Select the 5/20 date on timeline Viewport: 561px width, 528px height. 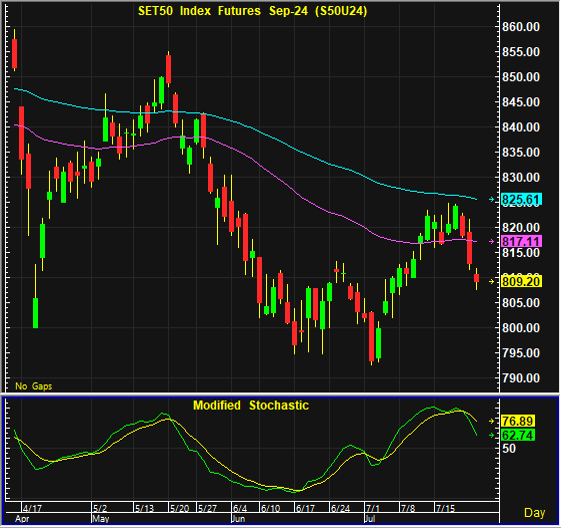pyautogui.click(x=179, y=508)
